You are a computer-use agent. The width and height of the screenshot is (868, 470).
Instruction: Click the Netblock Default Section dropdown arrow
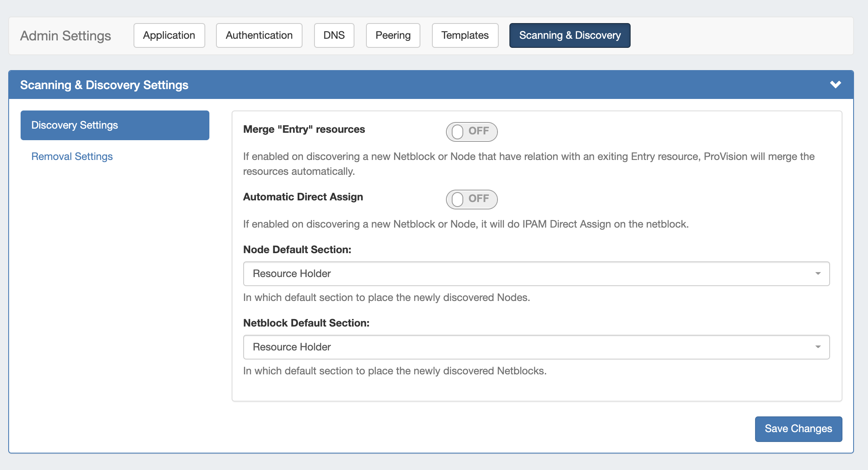818,347
